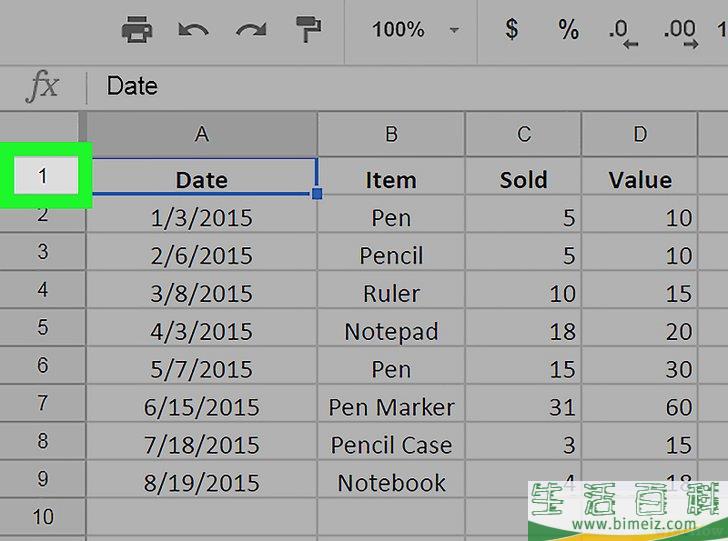Viewport: 728px width, 541px height.
Task: Select row 1 header
Action: 43,176
